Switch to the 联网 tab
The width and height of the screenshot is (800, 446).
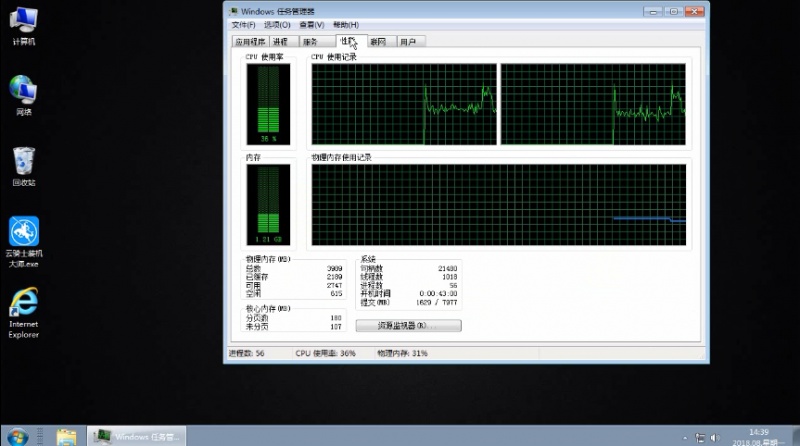pyautogui.click(x=382, y=42)
